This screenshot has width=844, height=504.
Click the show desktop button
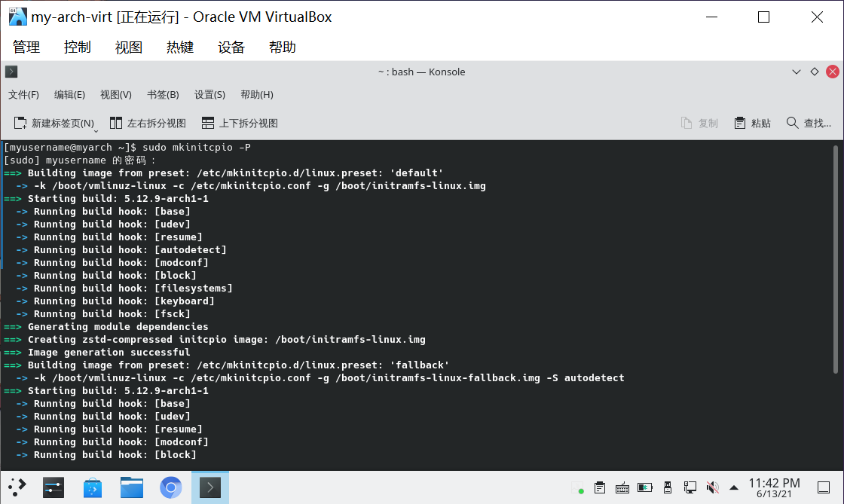coord(824,487)
